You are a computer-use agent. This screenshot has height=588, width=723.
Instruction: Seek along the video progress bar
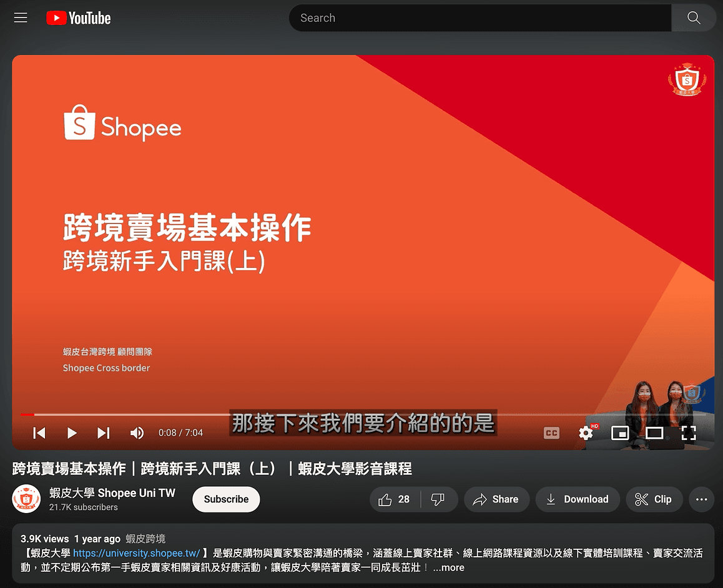tap(363, 414)
